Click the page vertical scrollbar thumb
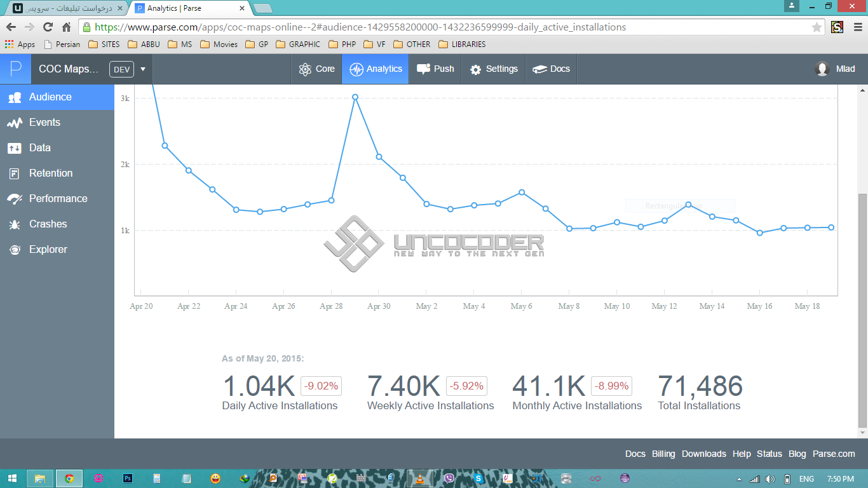Screen dimensions: 868x488 862,310
